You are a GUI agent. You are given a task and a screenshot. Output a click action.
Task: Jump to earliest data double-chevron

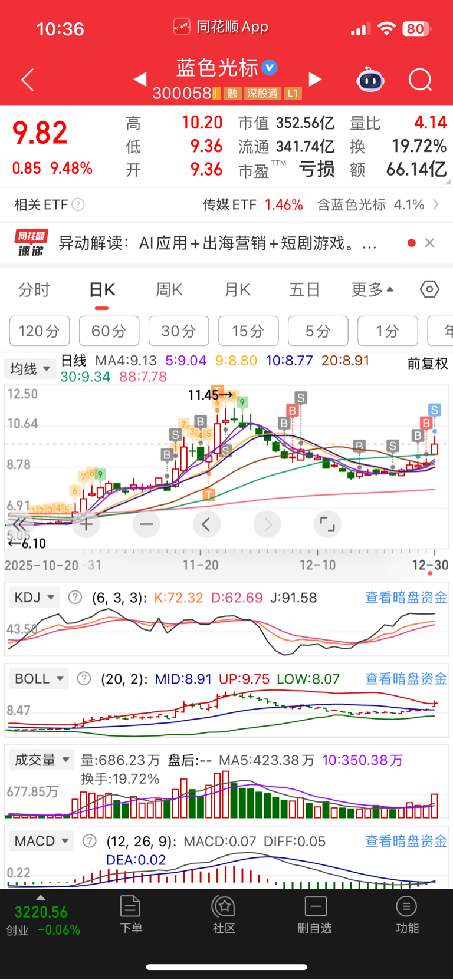click(19, 524)
